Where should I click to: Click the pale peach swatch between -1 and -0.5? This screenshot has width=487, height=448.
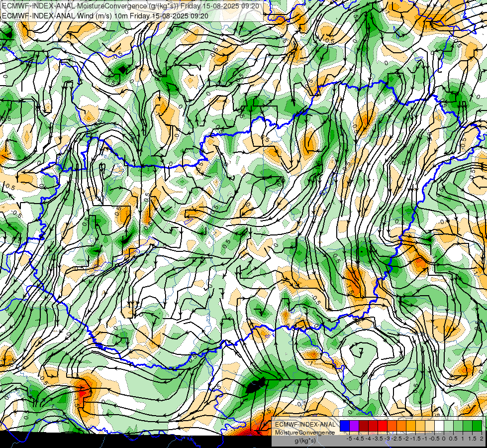click(x=429, y=426)
